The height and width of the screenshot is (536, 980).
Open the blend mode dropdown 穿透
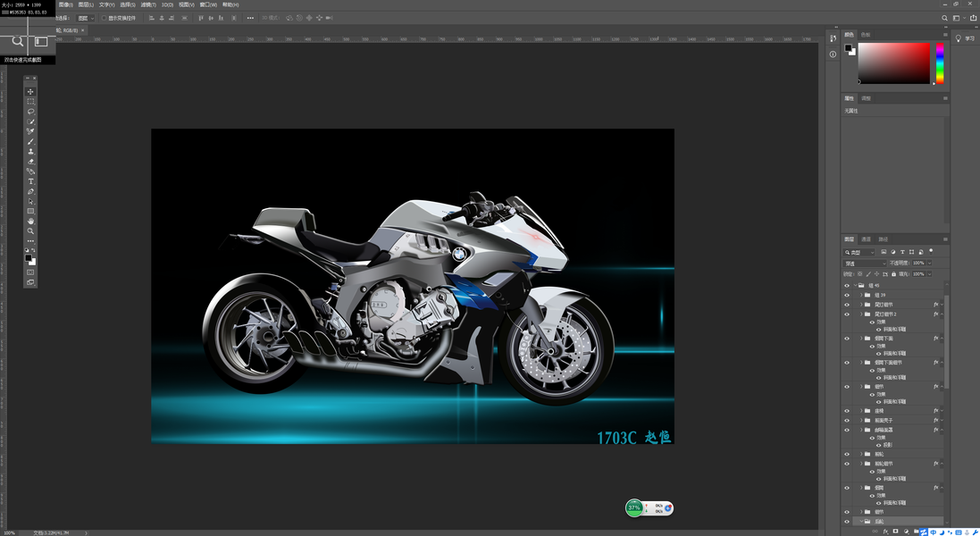(865, 263)
